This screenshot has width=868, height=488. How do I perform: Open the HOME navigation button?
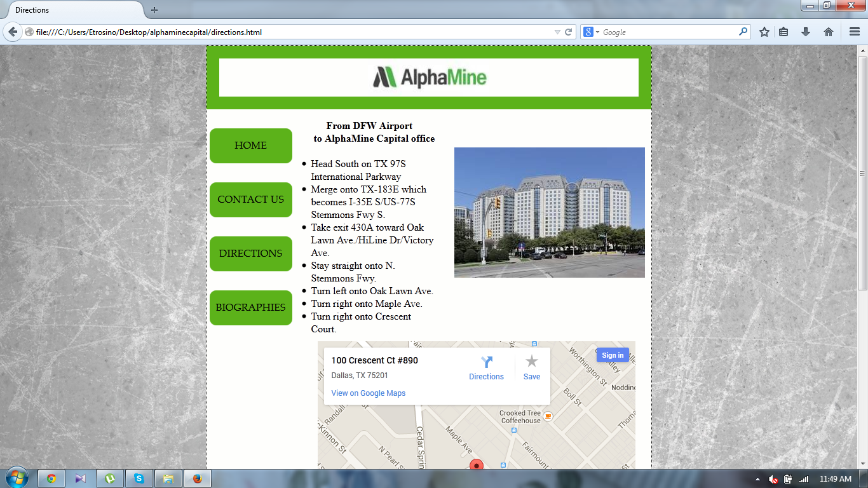[251, 146]
